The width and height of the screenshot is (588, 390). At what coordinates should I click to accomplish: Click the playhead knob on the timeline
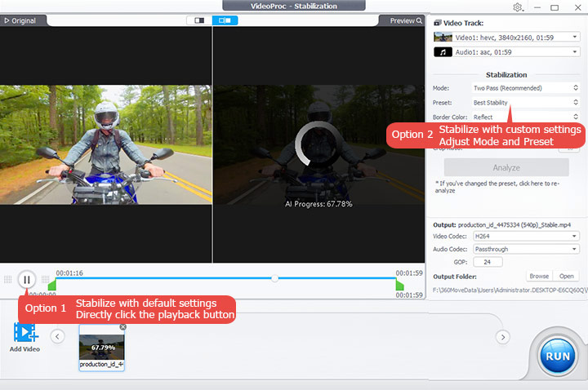[x=275, y=278]
